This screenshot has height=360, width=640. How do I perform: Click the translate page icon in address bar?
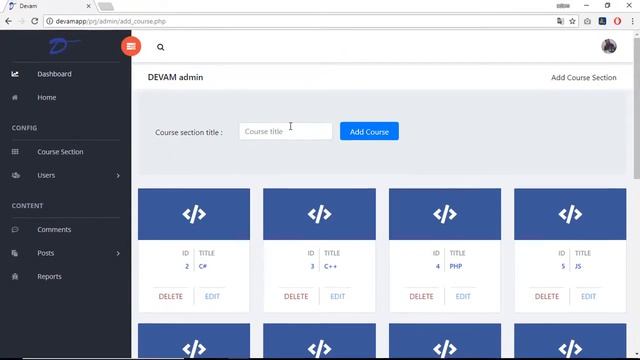pos(560,21)
